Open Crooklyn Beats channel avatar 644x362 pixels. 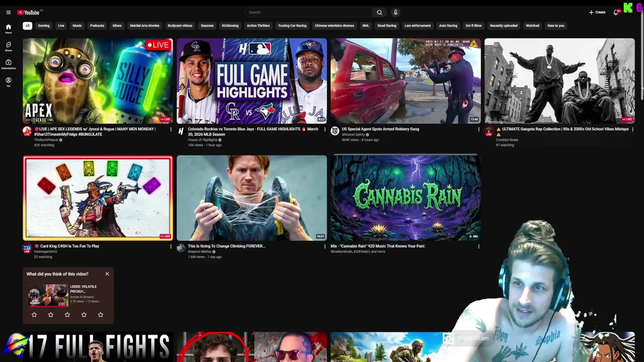(x=489, y=131)
